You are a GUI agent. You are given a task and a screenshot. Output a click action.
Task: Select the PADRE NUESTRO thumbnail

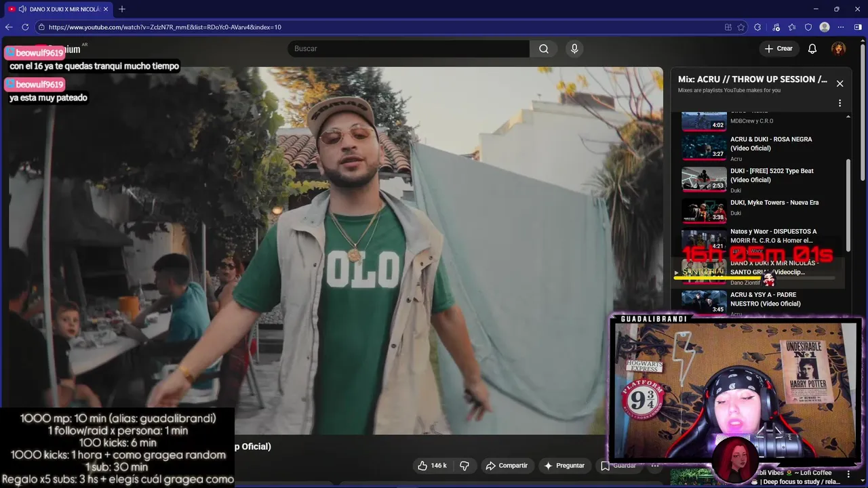click(x=704, y=302)
